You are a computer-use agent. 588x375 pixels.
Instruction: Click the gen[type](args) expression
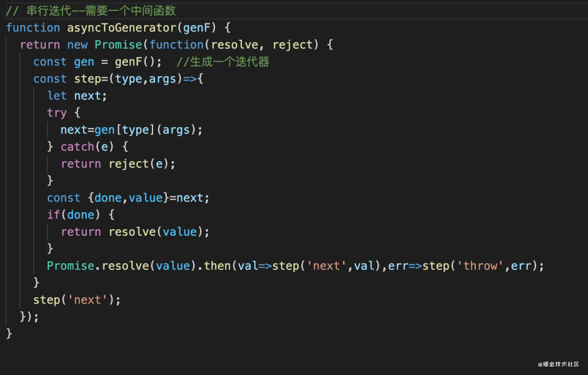click(x=145, y=130)
